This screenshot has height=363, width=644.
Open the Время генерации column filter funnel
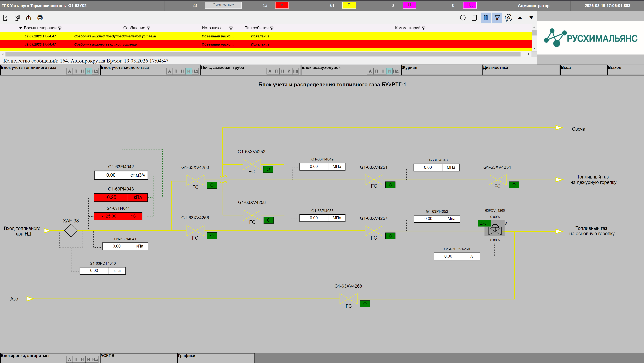click(60, 28)
